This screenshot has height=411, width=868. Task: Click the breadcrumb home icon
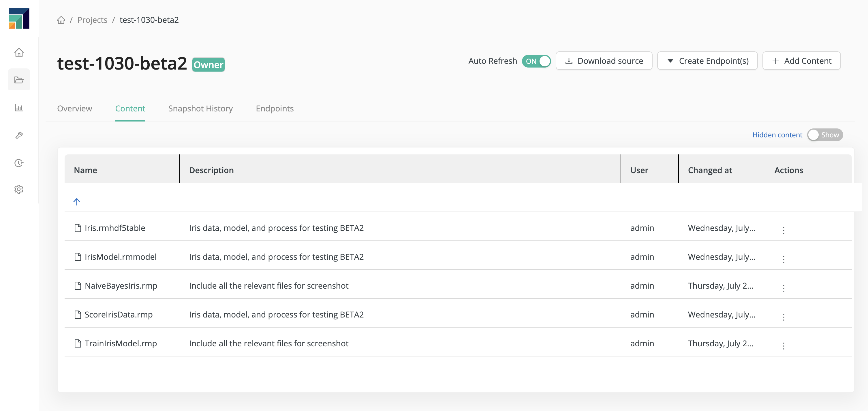[61, 20]
